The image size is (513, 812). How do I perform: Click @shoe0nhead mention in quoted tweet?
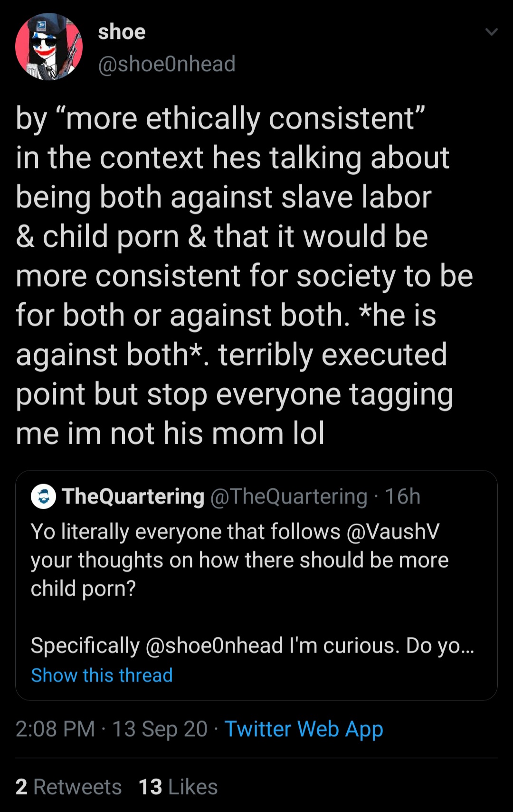(214, 645)
